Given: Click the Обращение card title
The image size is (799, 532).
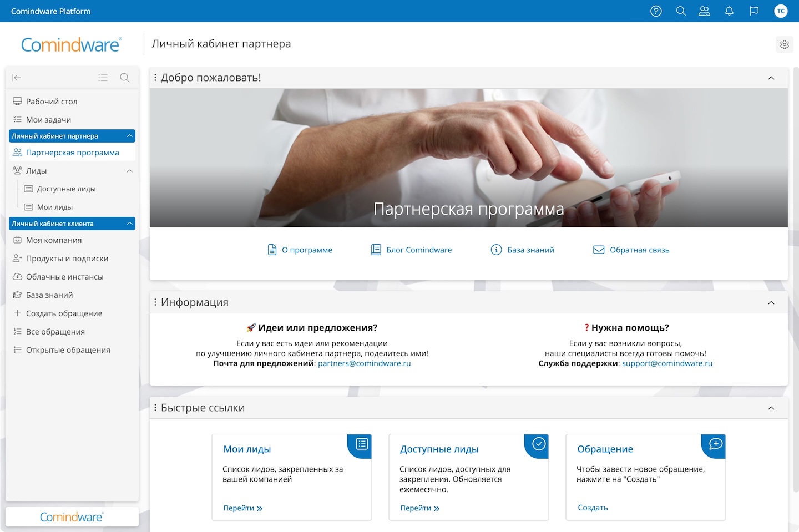Looking at the screenshot, I should click(605, 449).
